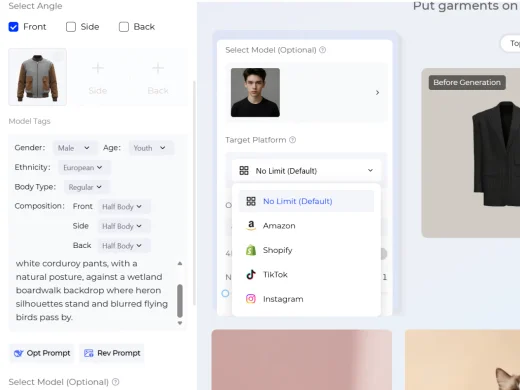This screenshot has width=520, height=390.
Task: Click the Rev Prompt button
Action: tap(112, 353)
